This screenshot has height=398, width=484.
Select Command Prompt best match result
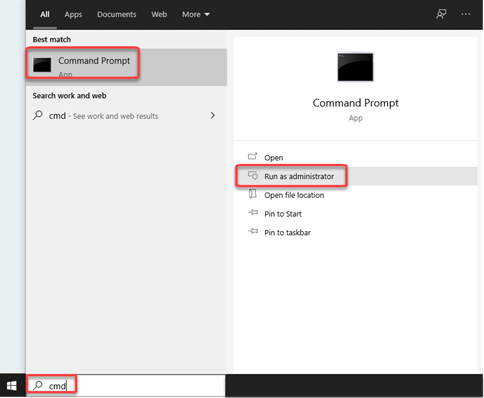click(126, 67)
